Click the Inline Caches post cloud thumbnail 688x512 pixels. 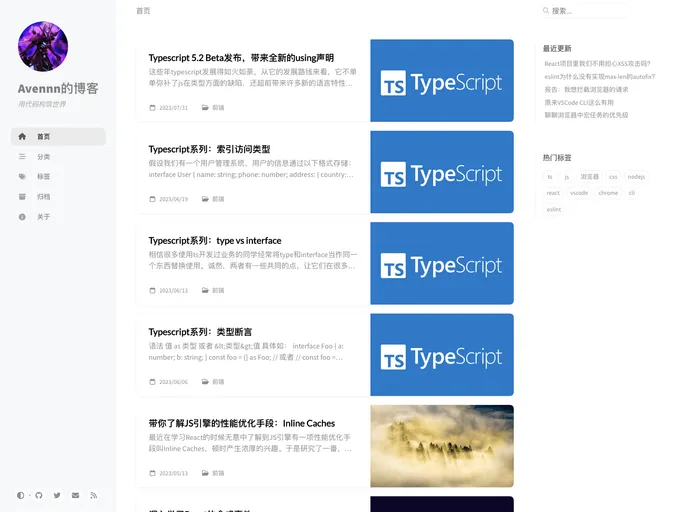pyautogui.click(x=441, y=446)
